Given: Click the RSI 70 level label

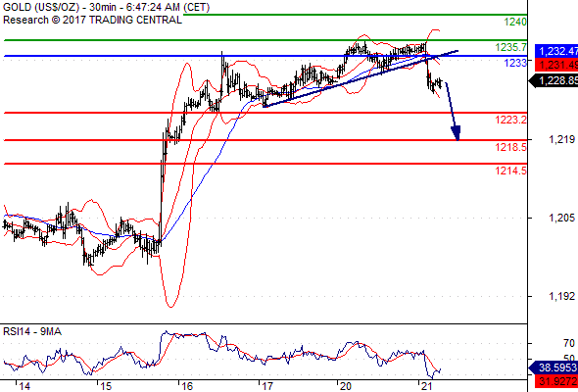Looking at the screenshot, I should click(569, 343).
